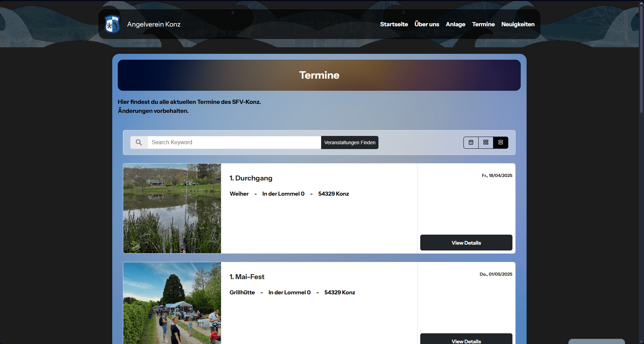The height and width of the screenshot is (344, 644).
Task: Open the 1. Durchgang event title
Action: click(251, 178)
